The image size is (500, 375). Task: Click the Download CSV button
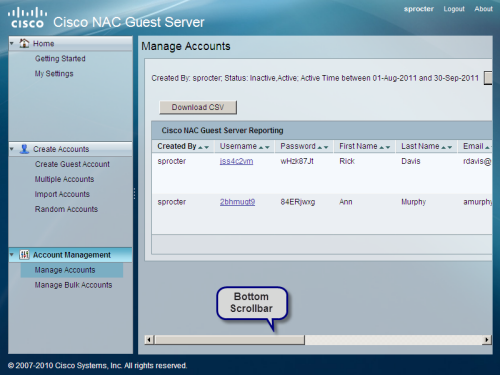(x=198, y=107)
